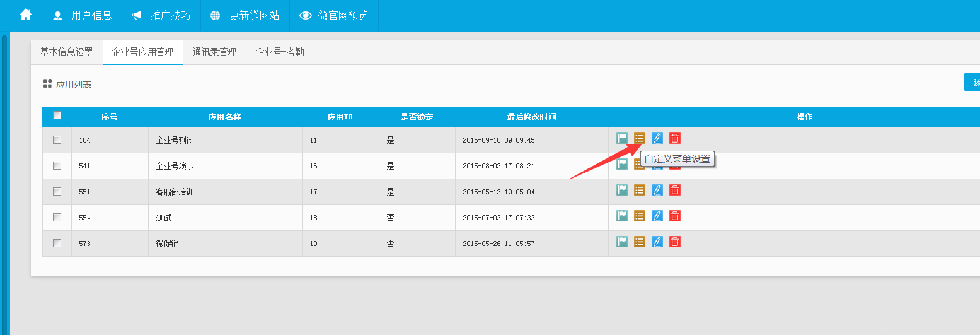
Task: Click the 应用ID column header
Action: click(x=340, y=117)
